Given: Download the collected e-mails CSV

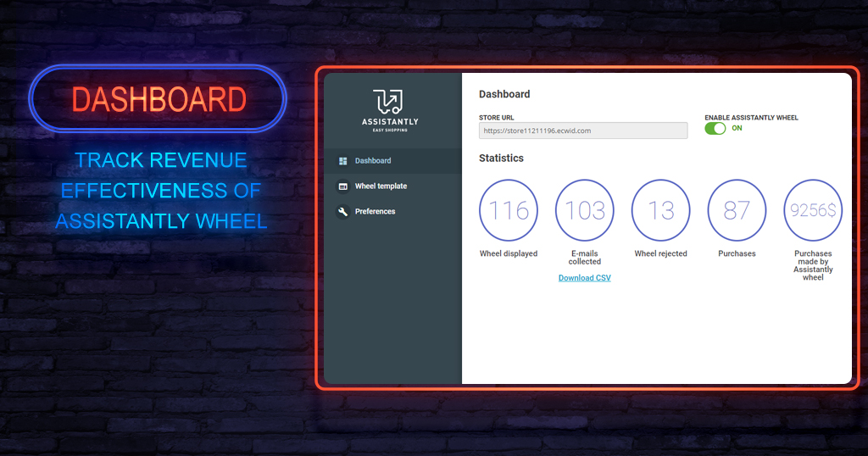Looking at the screenshot, I should [585, 278].
